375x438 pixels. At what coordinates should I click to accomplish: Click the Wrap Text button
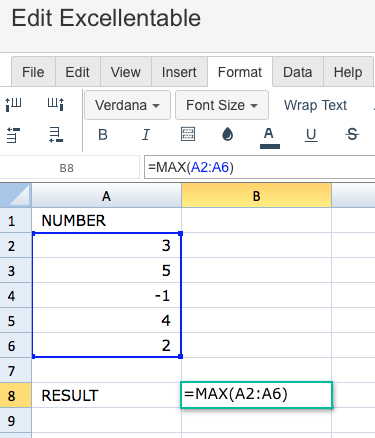click(x=315, y=105)
